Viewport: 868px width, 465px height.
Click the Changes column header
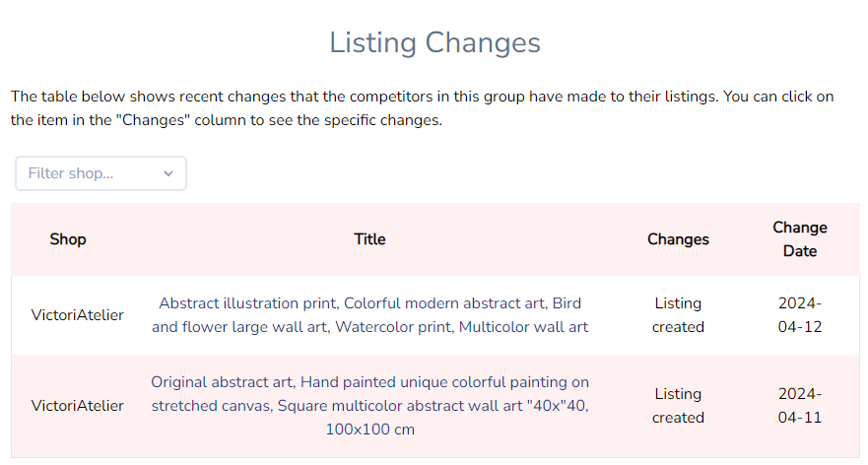[x=678, y=239]
